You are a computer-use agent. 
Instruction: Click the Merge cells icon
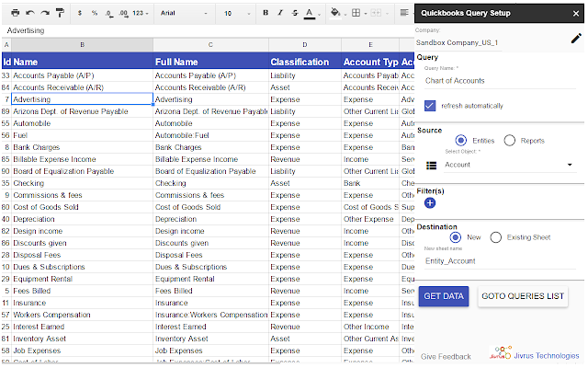click(x=376, y=13)
